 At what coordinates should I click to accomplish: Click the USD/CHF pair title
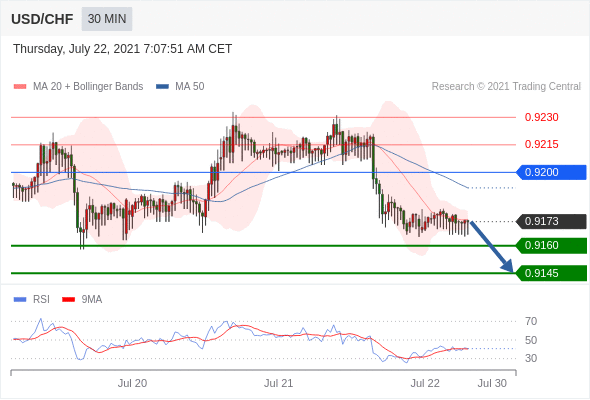pyautogui.click(x=42, y=19)
